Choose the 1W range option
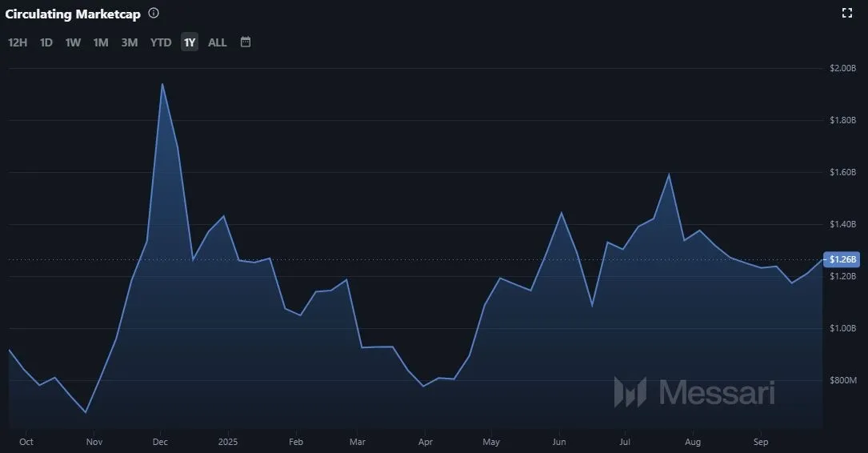The height and width of the screenshot is (453, 868). pyautogui.click(x=73, y=42)
